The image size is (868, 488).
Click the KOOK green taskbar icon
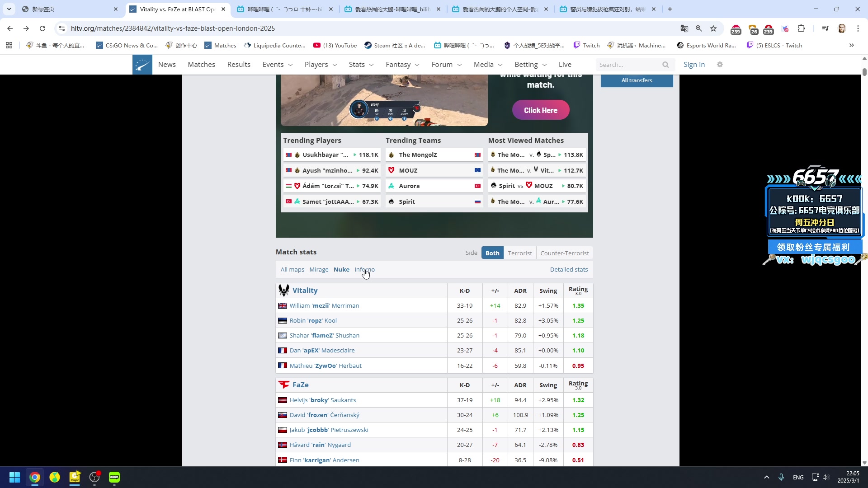pyautogui.click(x=114, y=477)
